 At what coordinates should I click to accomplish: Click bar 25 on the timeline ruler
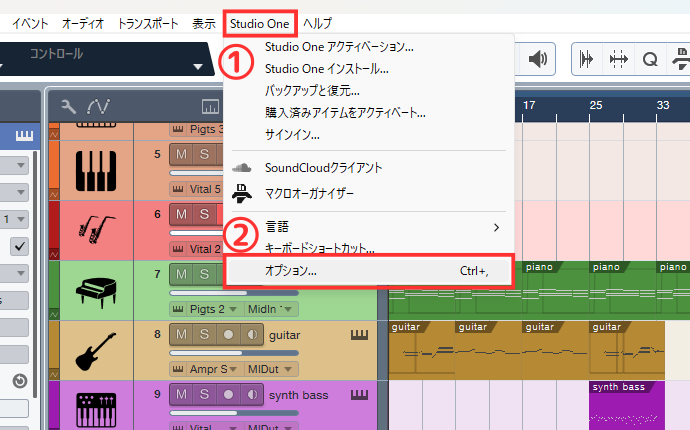coord(596,105)
